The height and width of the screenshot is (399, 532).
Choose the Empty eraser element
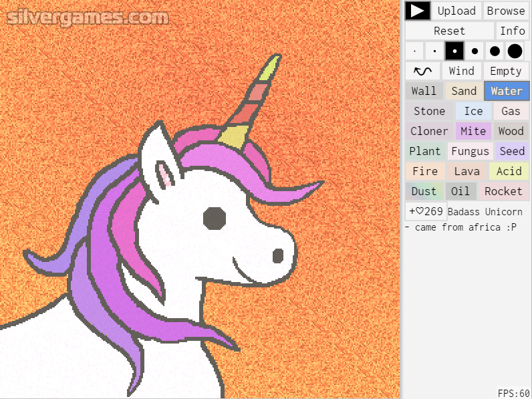tap(505, 71)
